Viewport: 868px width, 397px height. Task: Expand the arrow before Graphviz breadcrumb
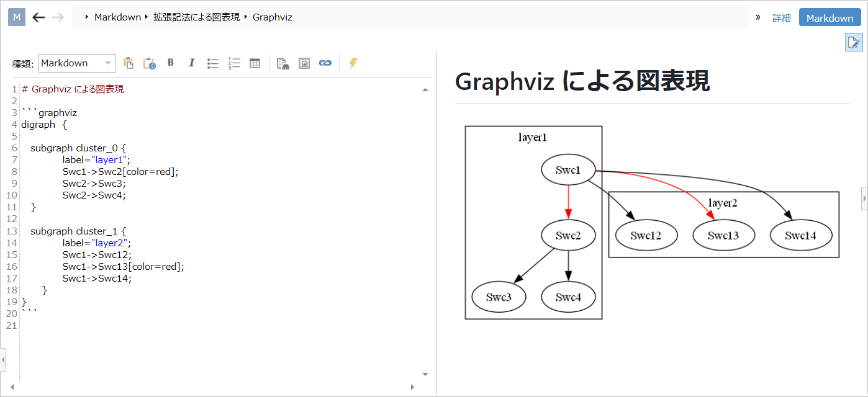(x=246, y=17)
